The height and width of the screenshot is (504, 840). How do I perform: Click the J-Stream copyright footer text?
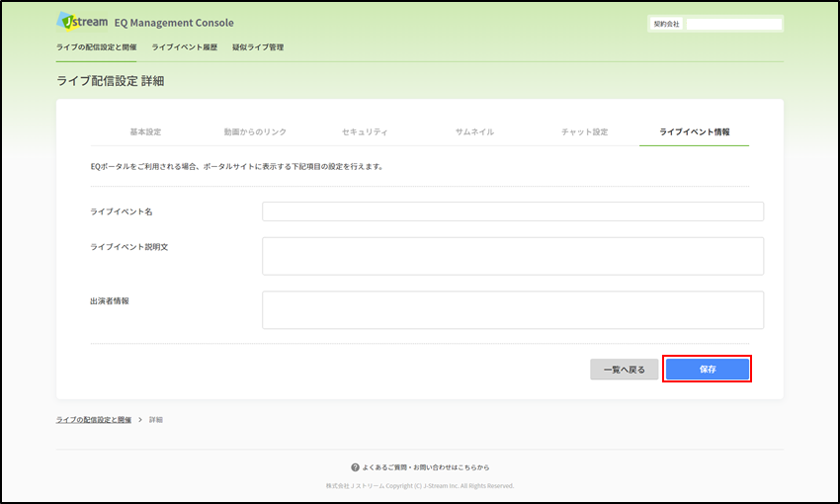[x=420, y=486]
